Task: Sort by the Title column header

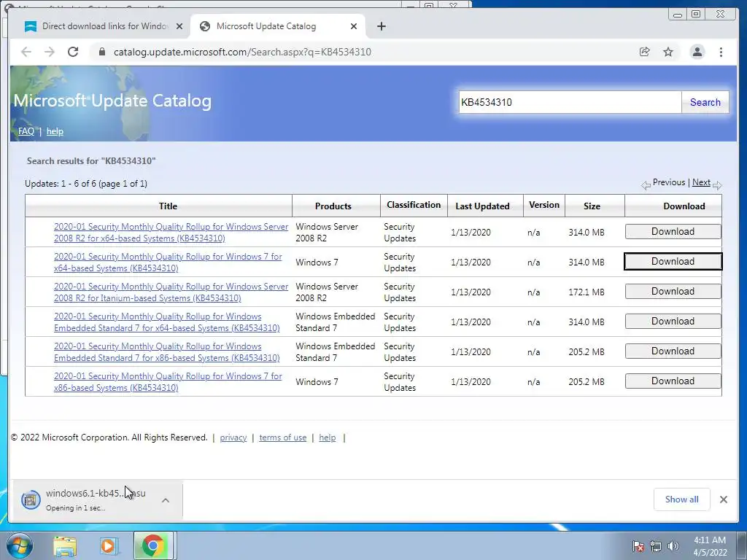Action: tap(168, 206)
